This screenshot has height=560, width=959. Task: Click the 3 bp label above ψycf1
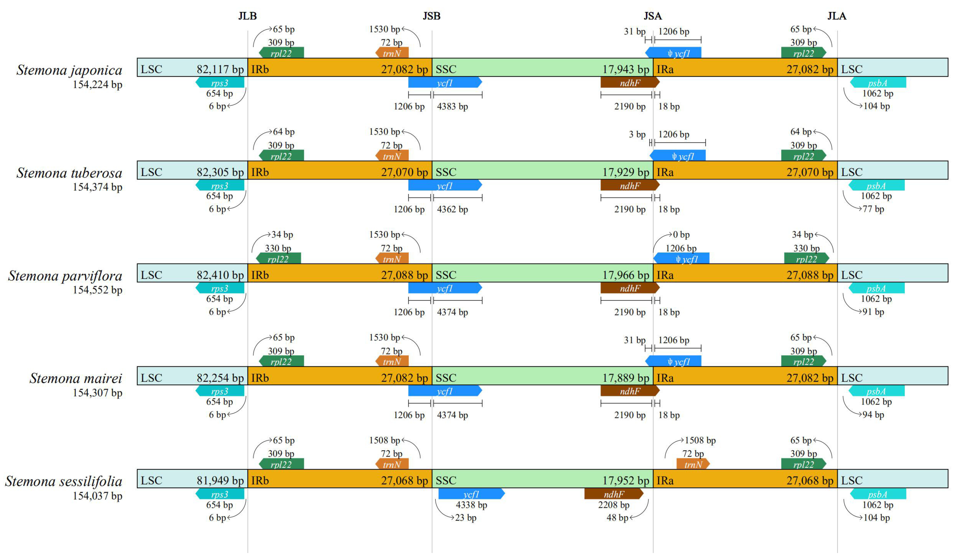[637, 135]
